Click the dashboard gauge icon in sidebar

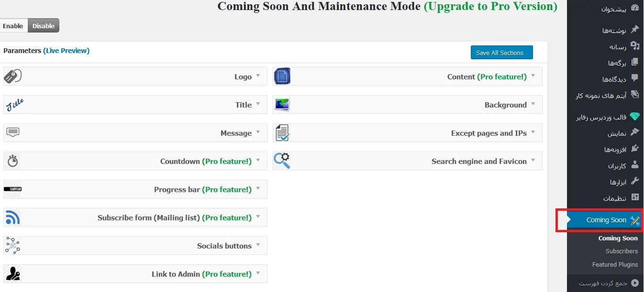coord(635,8)
